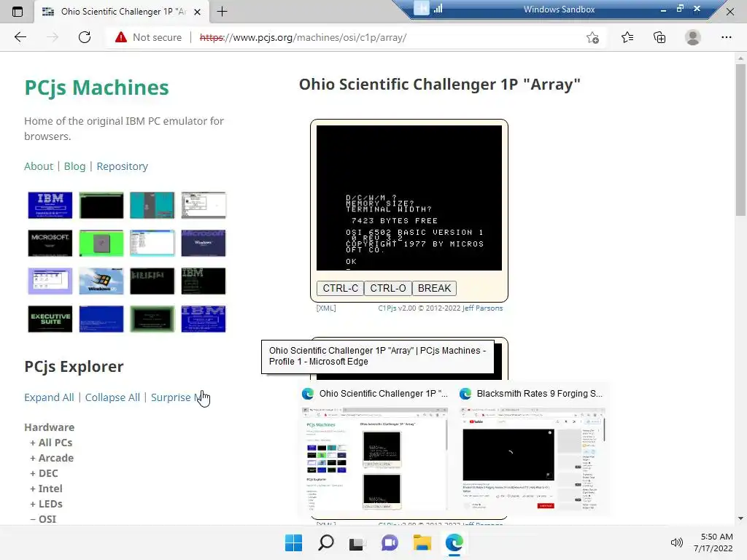Click the address bar URL
This screenshot has width=747, height=560.
[303, 37]
